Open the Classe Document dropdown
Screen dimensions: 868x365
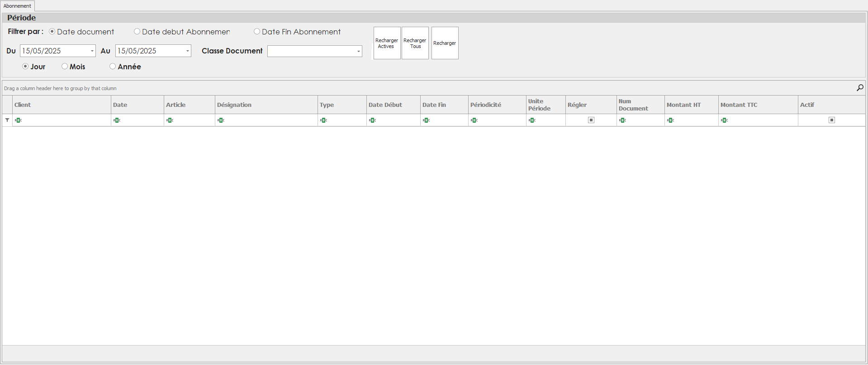(x=359, y=52)
